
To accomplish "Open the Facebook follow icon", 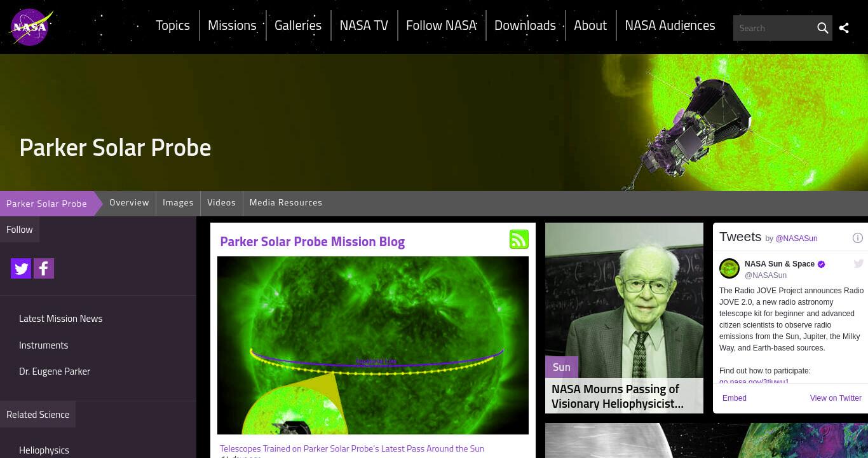I will 44,268.
